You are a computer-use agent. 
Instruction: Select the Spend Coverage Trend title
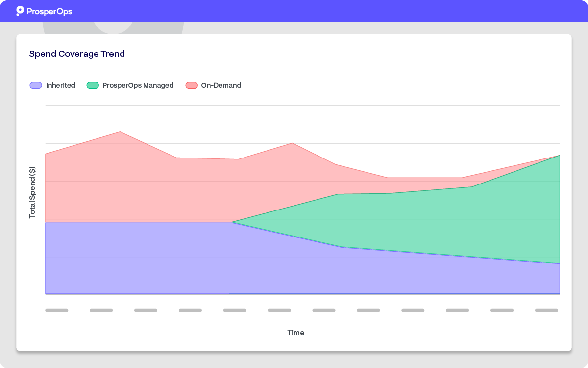77,54
